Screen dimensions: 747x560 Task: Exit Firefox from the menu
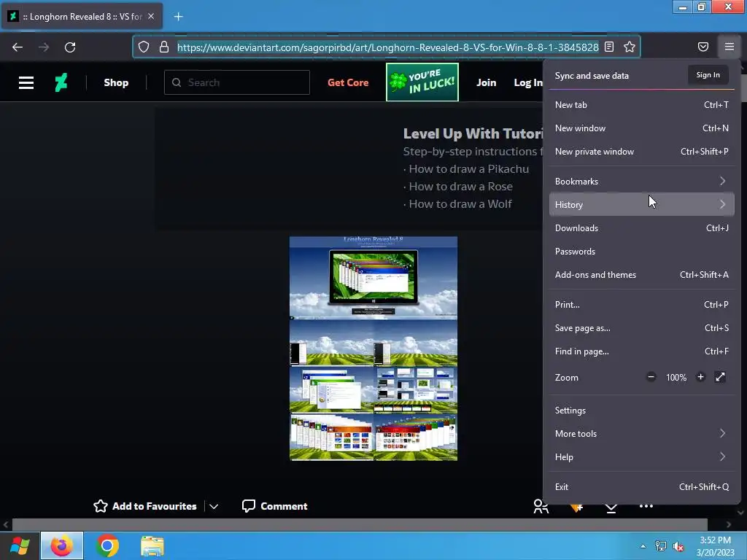tap(641, 486)
